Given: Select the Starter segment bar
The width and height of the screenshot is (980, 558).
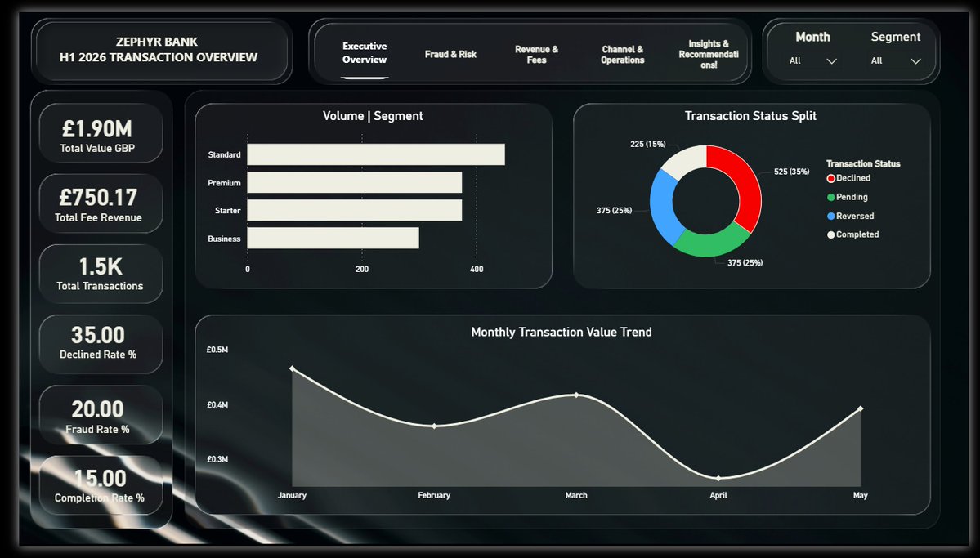Looking at the screenshot, I should pyautogui.click(x=355, y=211).
